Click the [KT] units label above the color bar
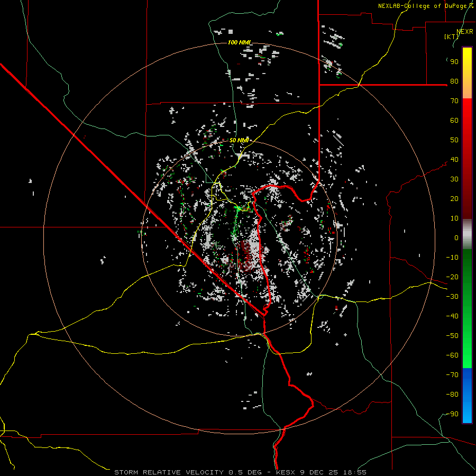Image resolution: width=476 pixels, height=476 pixels. (452, 36)
